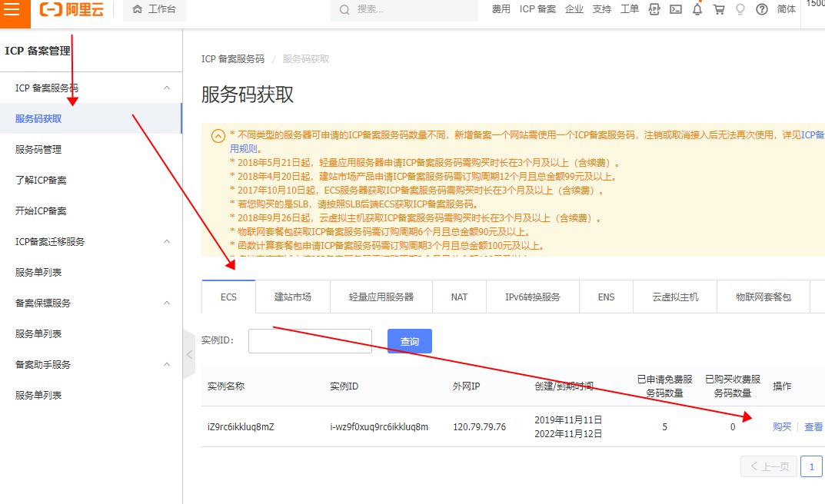The height and width of the screenshot is (504, 825).
Task: Open the orange hamburger navigation menu
Action: [x=12, y=9]
